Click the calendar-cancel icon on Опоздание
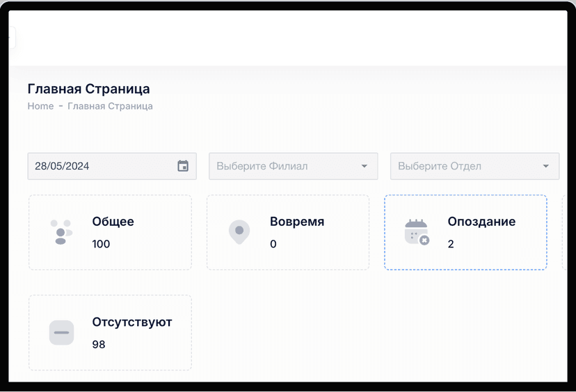Screen dimensions: 576x392 coord(417,232)
